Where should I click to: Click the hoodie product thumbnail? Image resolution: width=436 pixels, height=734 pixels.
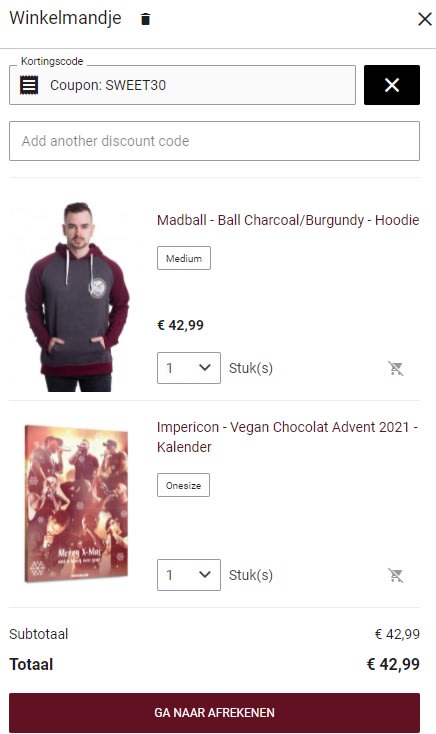click(x=77, y=296)
